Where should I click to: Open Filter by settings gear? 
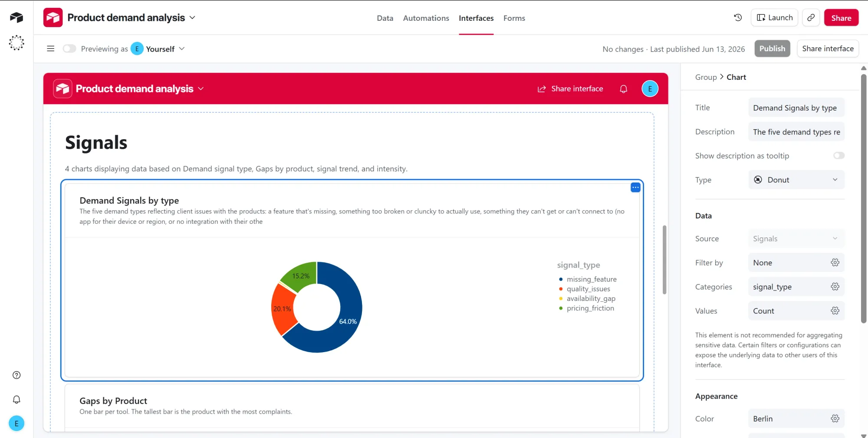coord(835,262)
